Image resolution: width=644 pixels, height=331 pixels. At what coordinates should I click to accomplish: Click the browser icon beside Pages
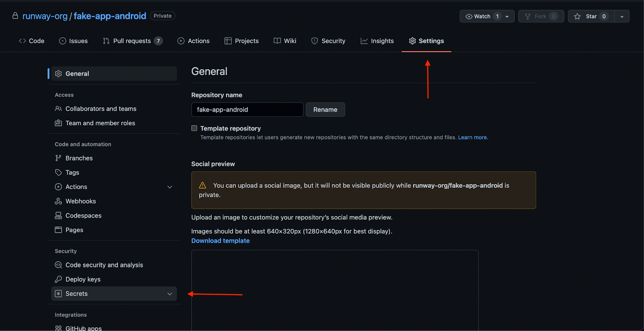coord(58,230)
